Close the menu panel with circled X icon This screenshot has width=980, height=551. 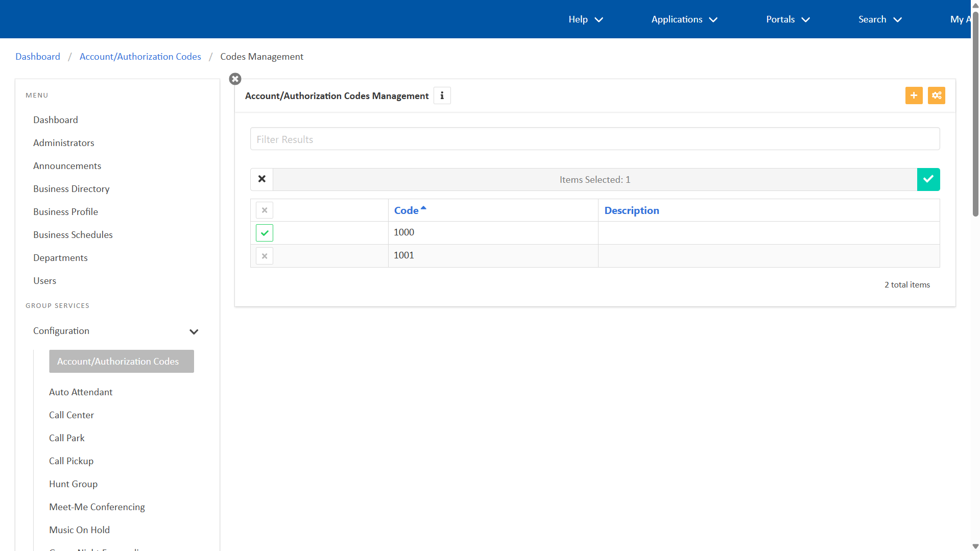click(235, 79)
